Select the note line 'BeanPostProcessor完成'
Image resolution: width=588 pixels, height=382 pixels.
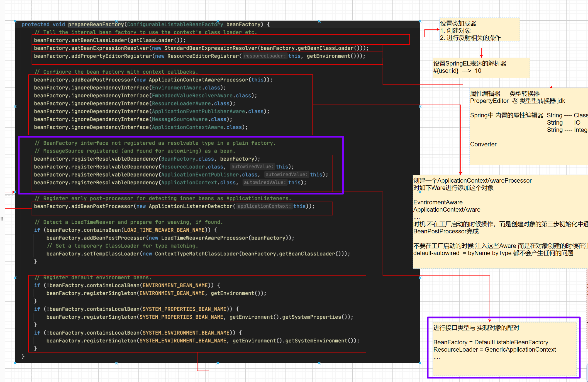point(446,231)
